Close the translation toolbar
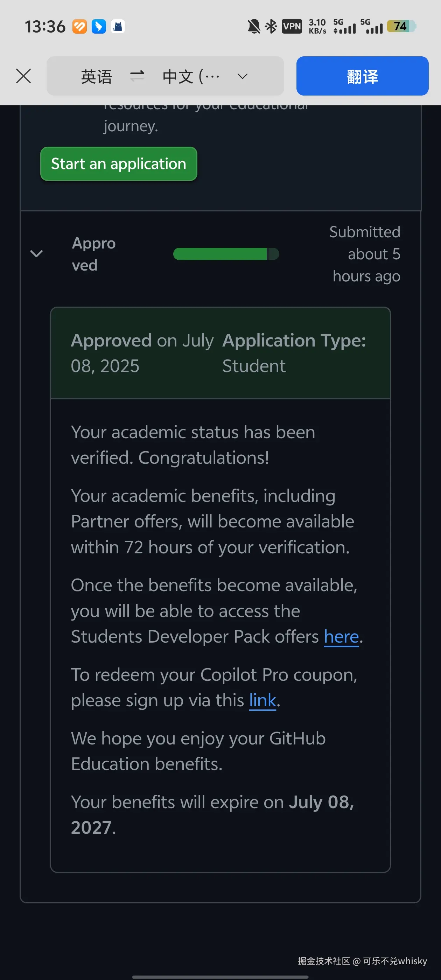The height and width of the screenshot is (980, 441). tap(23, 76)
